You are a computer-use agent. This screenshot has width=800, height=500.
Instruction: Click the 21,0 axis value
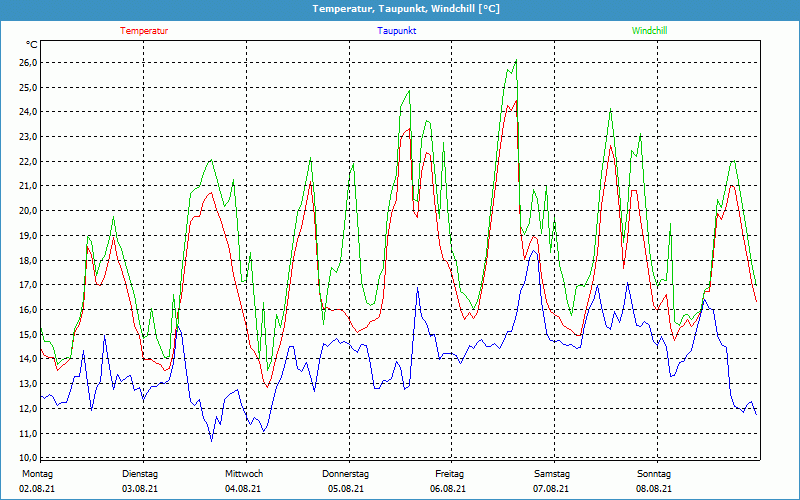(x=28, y=186)
